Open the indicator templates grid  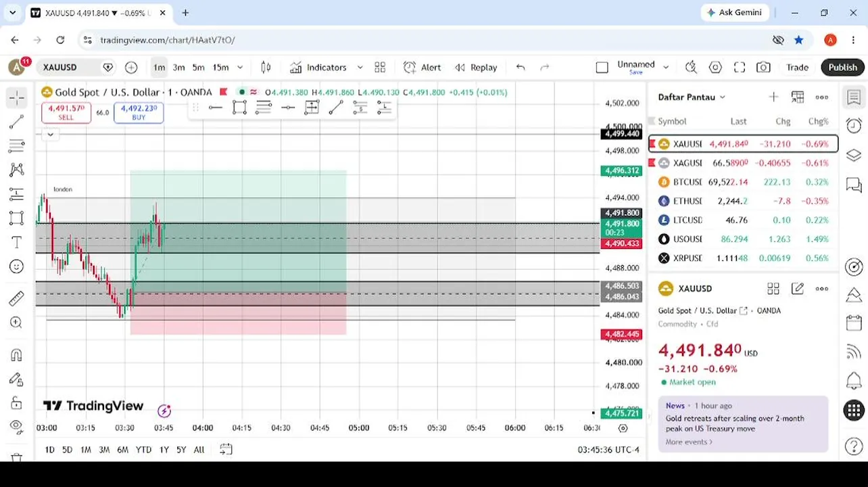coord(380,67)
